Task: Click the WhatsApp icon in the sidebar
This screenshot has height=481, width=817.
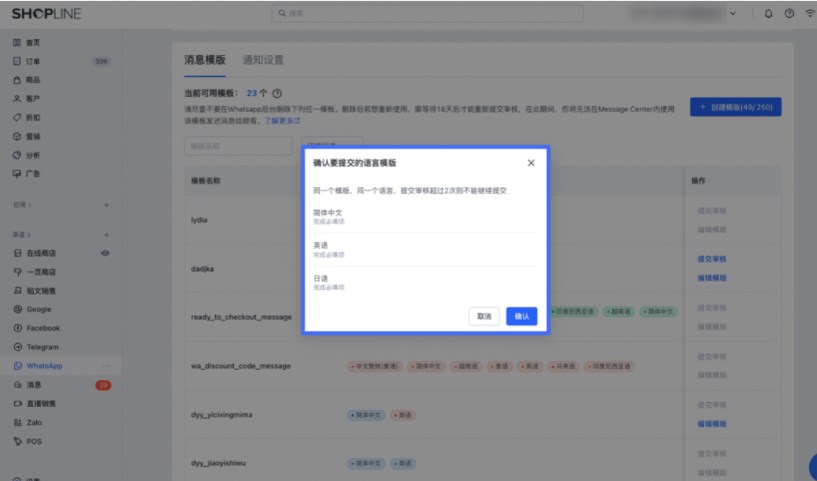Action: [18, 366]
